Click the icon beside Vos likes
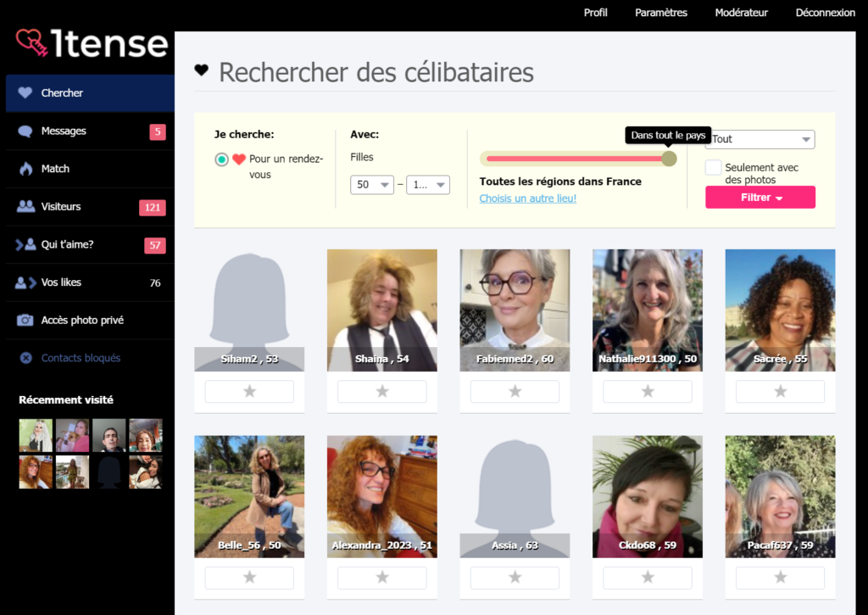Screen dimensions: 868x615 25,282
